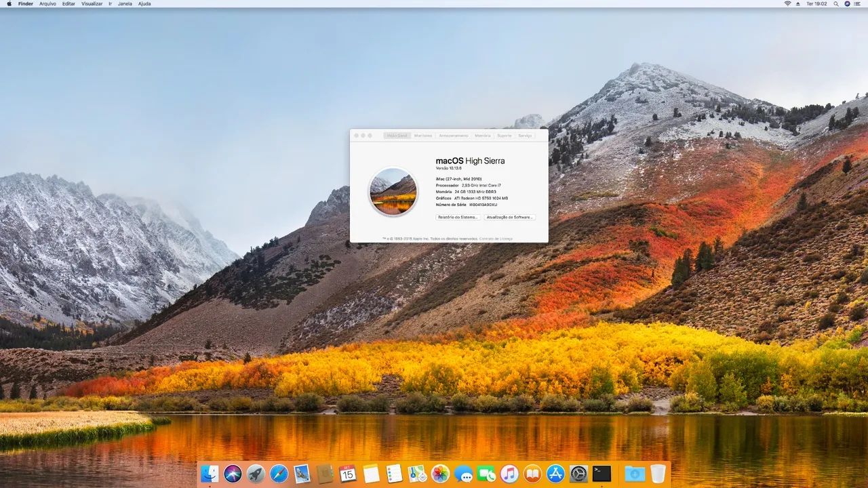This screenshot has width=868, height=488.
Task: Open iTunes from the dock
Action: pyautogui.click(x=509, y=474)
